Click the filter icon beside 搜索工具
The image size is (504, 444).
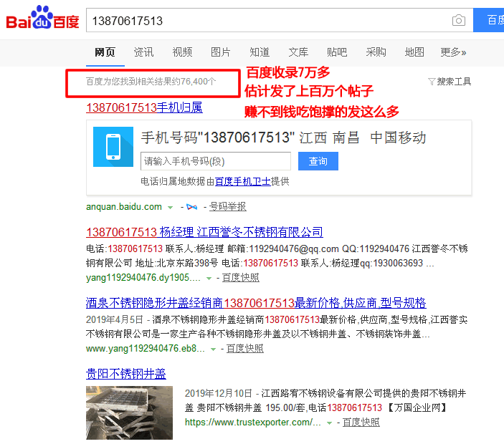tap(432, 82)
